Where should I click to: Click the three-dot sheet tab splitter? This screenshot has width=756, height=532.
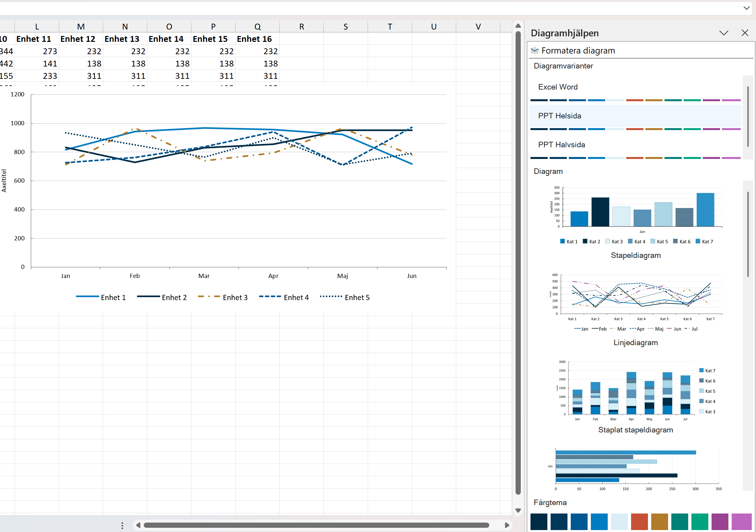pyautogui.click(x=122, y=526)
